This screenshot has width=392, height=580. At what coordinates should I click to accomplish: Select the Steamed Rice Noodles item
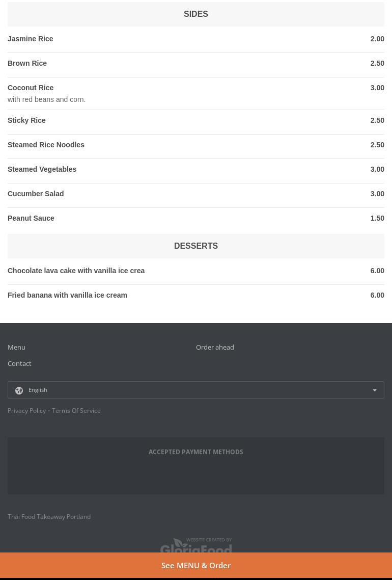46,145
